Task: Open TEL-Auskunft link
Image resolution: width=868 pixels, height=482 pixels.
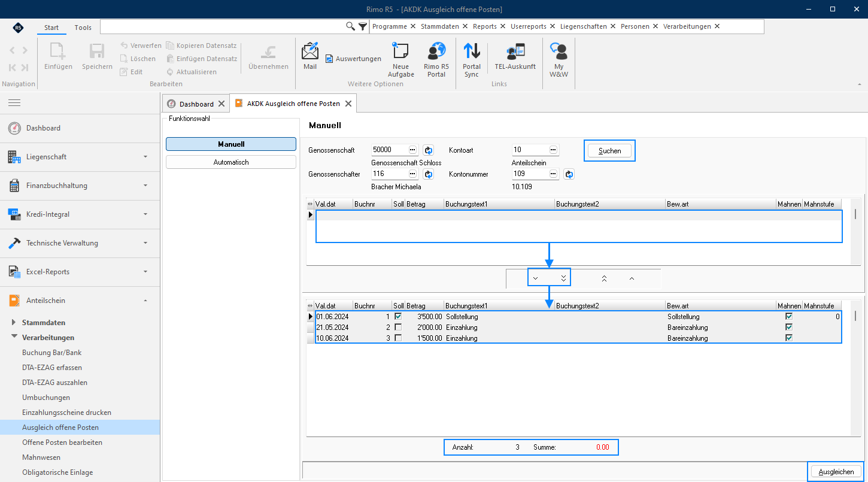Action: (515, 57)
